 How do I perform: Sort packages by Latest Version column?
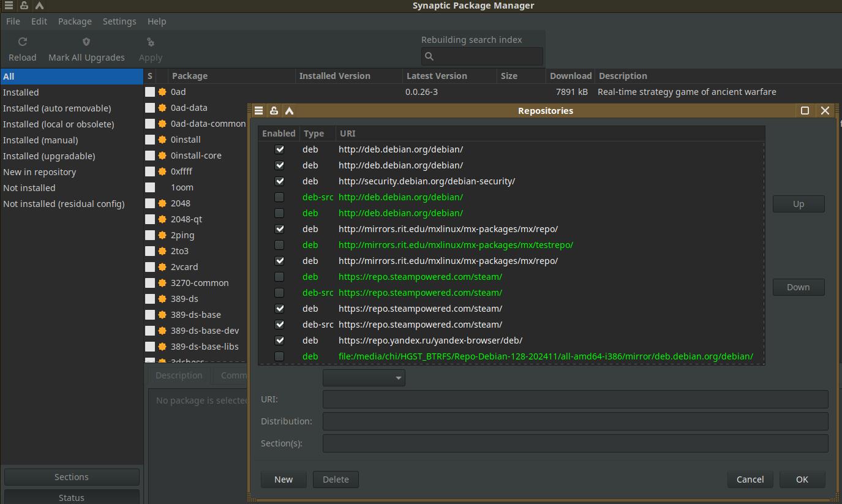pos(437,76)
